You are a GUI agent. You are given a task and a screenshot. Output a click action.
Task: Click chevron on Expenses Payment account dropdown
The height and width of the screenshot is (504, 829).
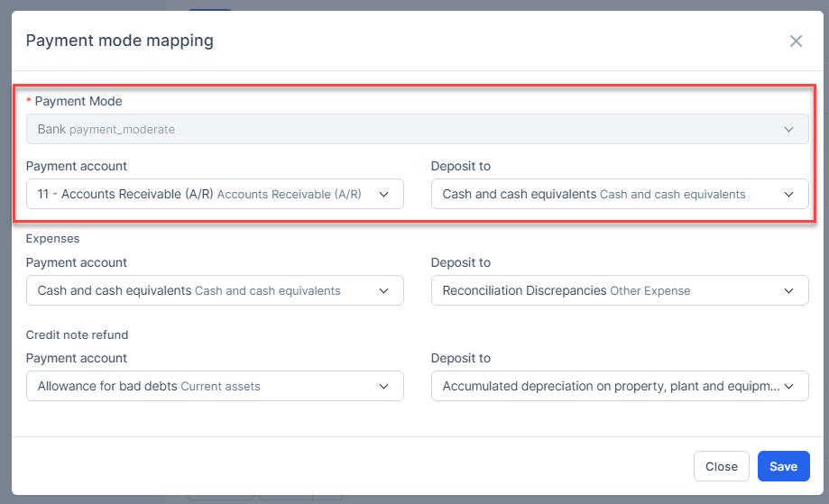384,290
